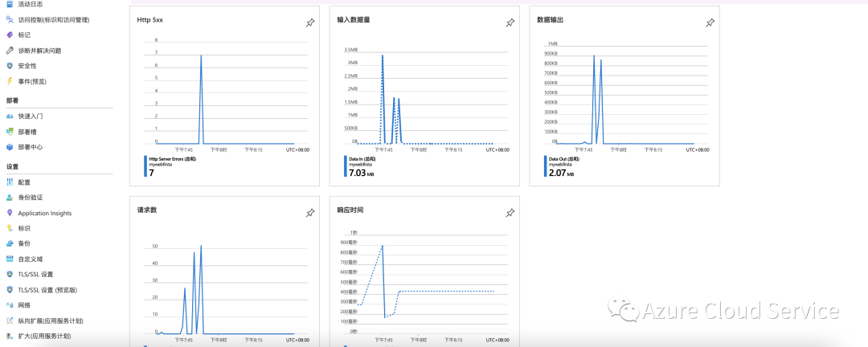
Task: Click the 输入数据量 chart title
Action: tap(353, 20)
